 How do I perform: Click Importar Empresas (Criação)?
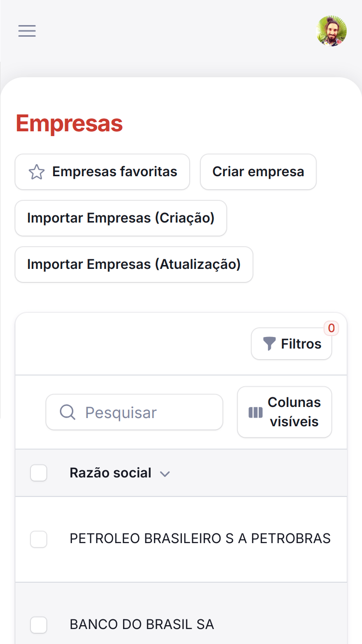click(121, 218)
